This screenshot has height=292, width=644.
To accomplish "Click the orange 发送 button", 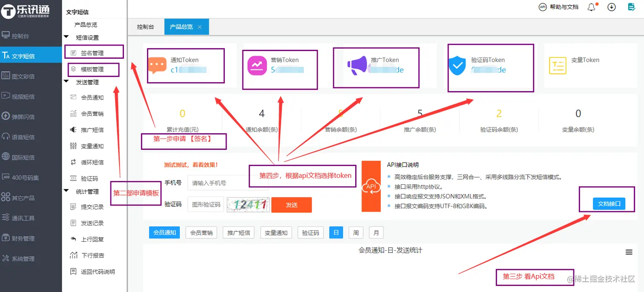I will point(292,205).
